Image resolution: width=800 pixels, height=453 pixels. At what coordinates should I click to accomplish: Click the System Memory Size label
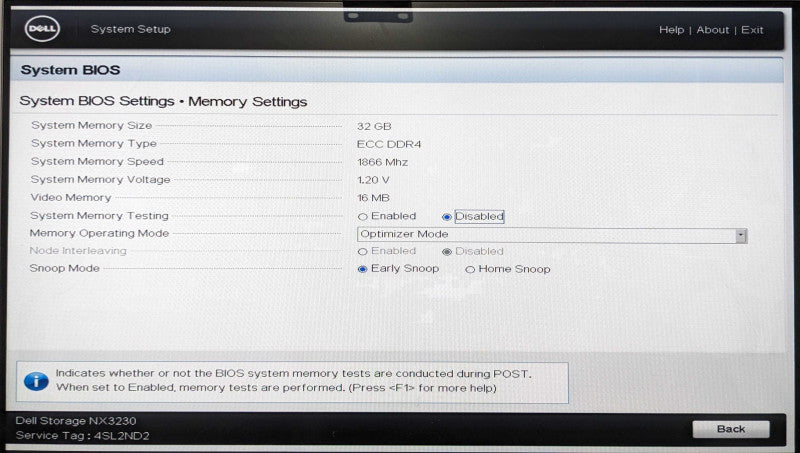[x=91, y=125]
